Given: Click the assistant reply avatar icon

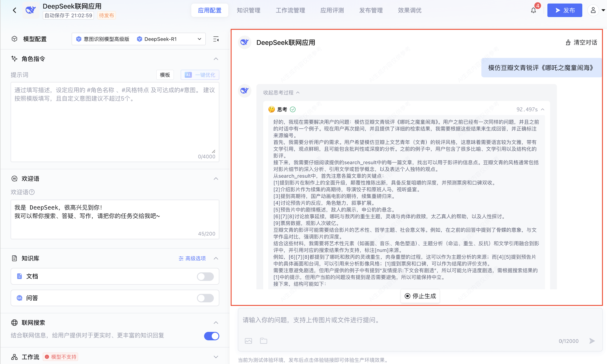Looking at the screenshot, I should (245, 91).
